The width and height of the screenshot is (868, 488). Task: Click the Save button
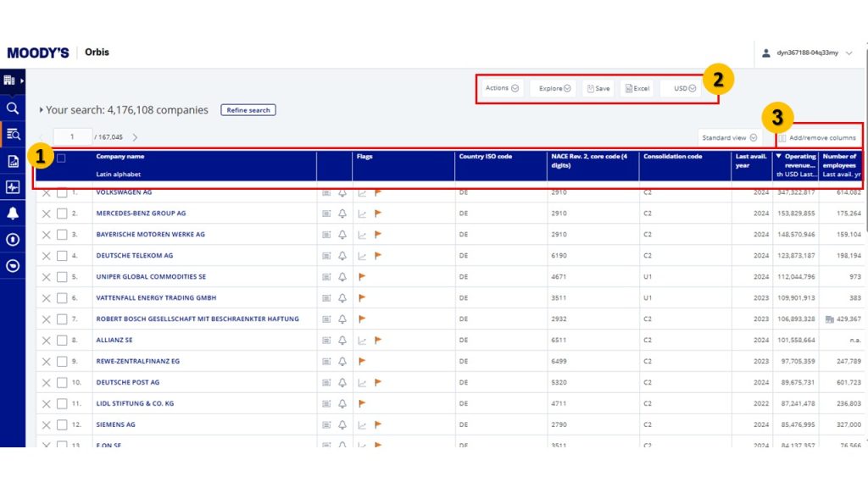(x=598, y=88)
